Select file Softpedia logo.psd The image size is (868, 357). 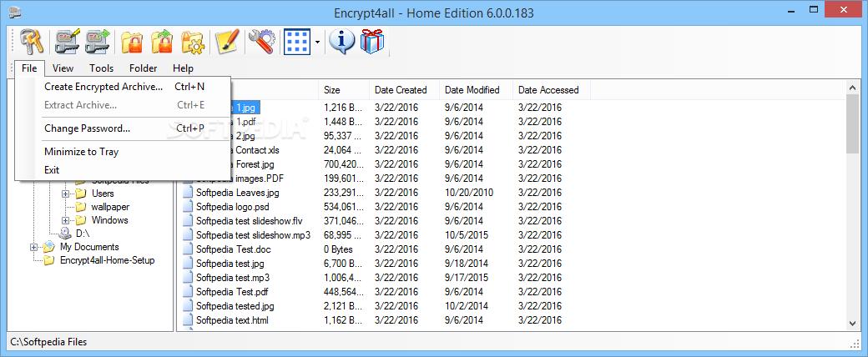(233, 207)
